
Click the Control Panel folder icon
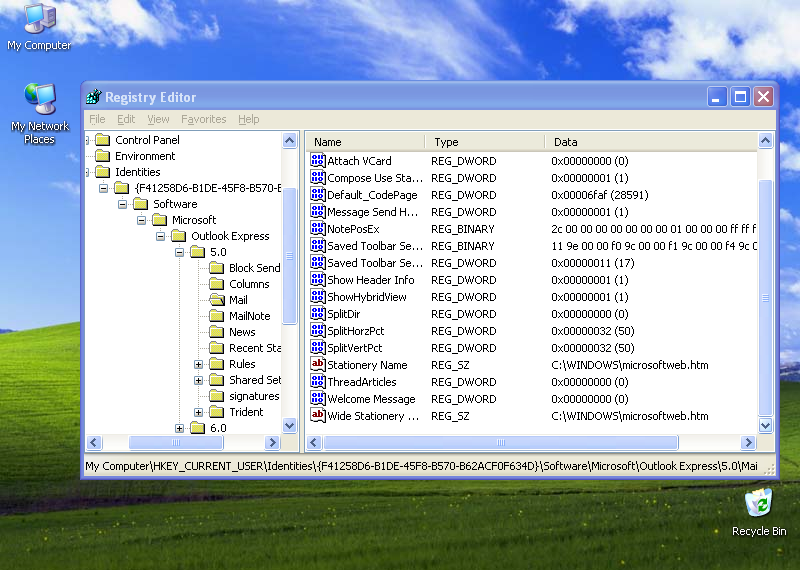(103, 140)
